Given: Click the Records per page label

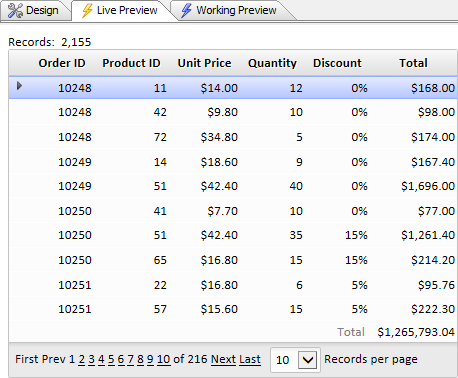Looking at the screenshot, I should tap(371, 359).
